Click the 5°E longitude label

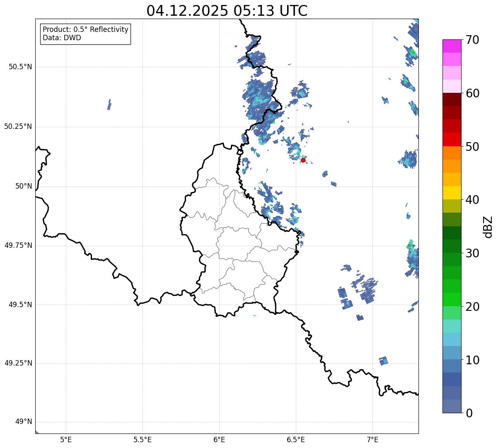coord(66,440)
